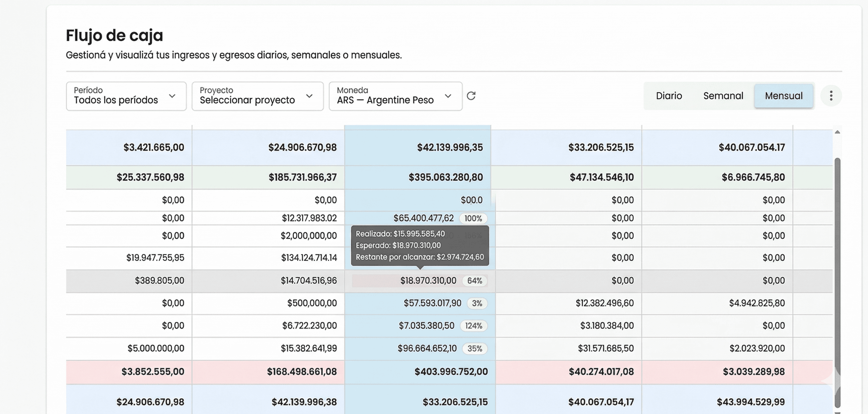Image resolution: width=868 pixels, height=414 pixels.
Task: Open the three-dot options menu
Action: (831, 96)
